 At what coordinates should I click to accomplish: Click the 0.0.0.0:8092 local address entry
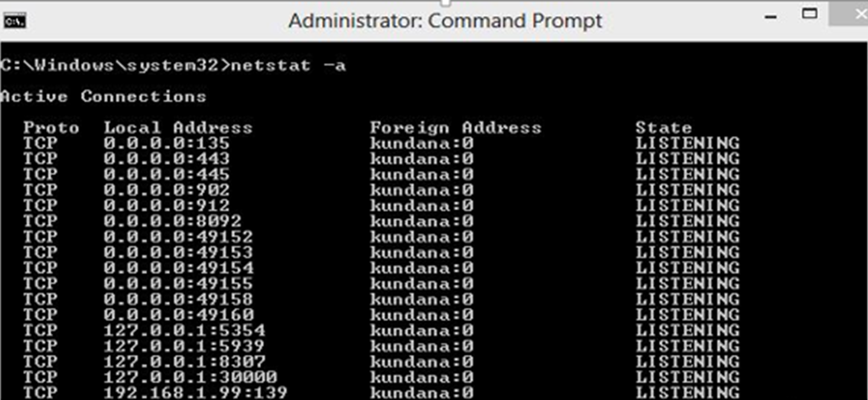point(172,221)
